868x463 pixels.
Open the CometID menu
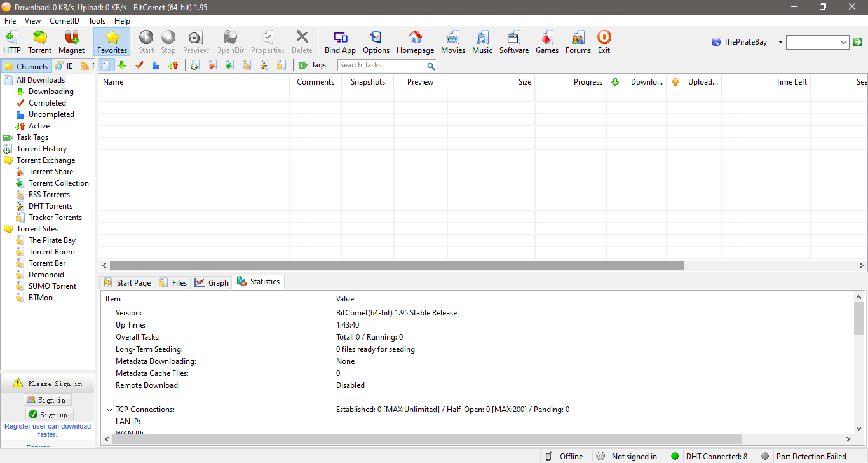click(65, 20)
